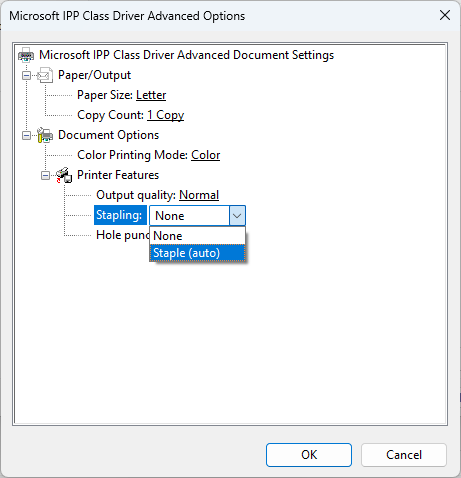This screenshot has height=478, width=461.
Task: Click the Paper/Output envelope icon
Action: (x=45, y=75)
